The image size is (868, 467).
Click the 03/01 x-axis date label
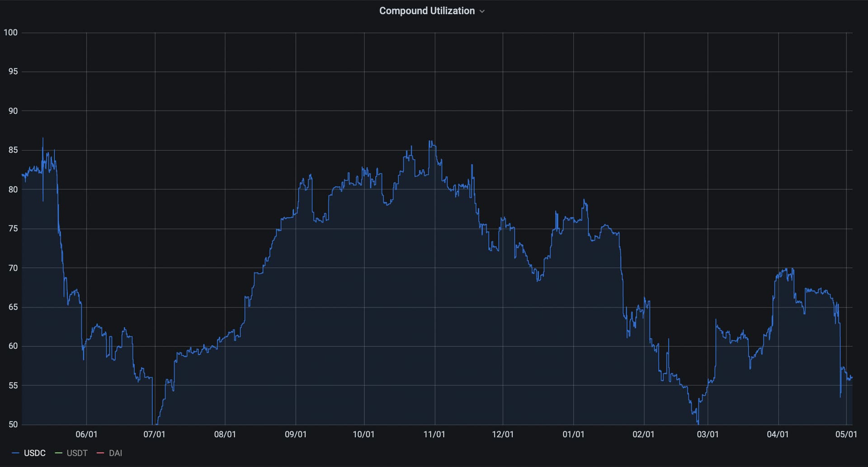point(708,434)
